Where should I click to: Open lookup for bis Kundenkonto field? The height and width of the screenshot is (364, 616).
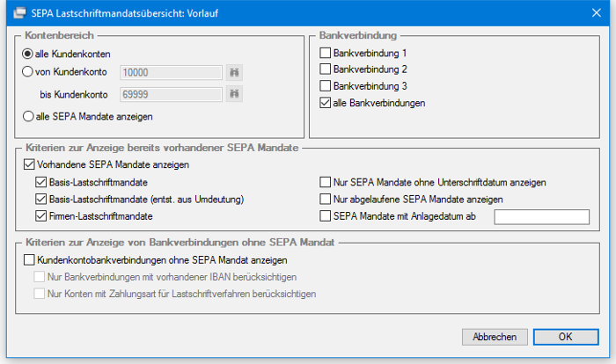coord(234,94)
